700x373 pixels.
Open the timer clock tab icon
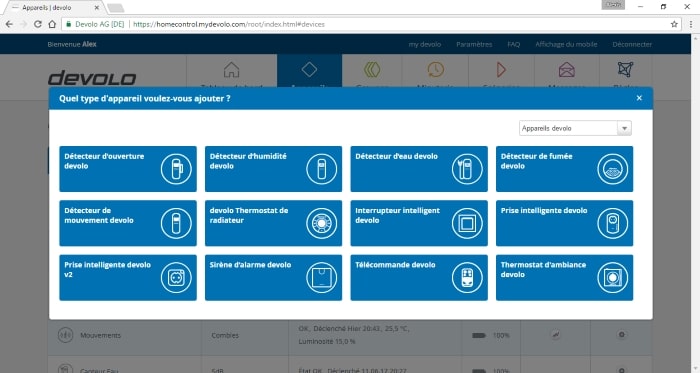point(435,69)
